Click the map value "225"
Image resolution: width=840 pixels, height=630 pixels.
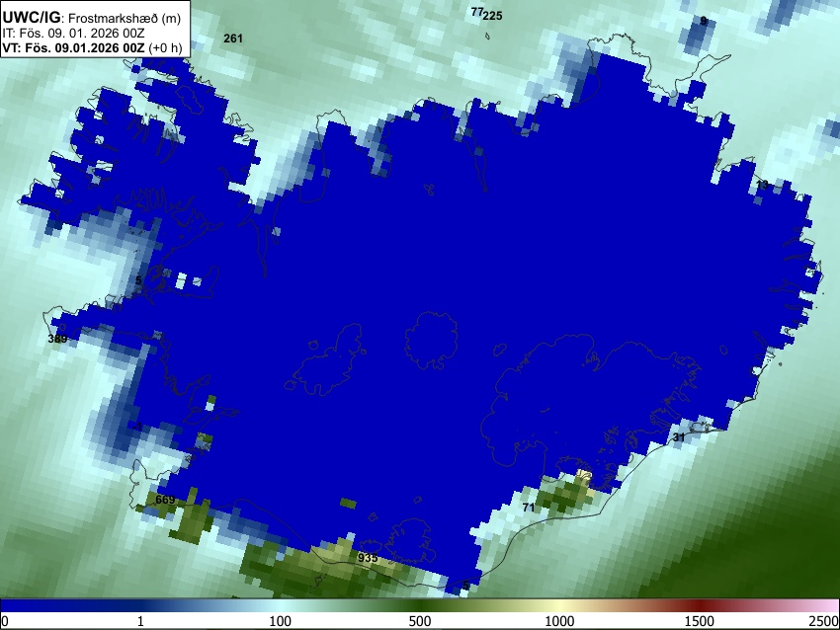pyautogui.click(x=493, y=16)
